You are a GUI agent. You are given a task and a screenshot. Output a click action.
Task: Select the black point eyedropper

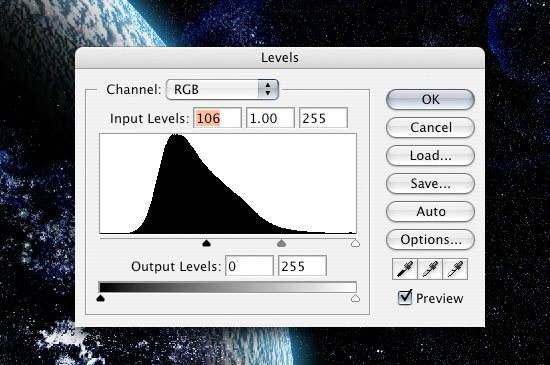coord(405,269)
